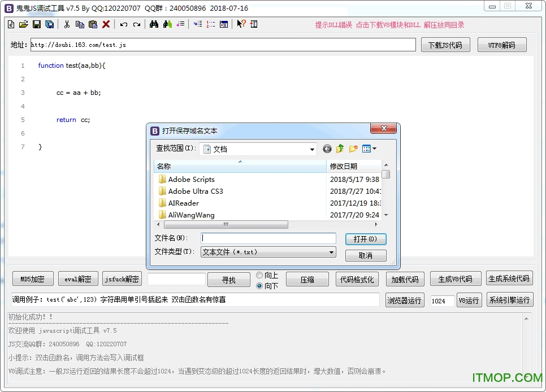546x392 pixels.
Task: Click the output log scroll-up arrow
Action: point(526,319)
